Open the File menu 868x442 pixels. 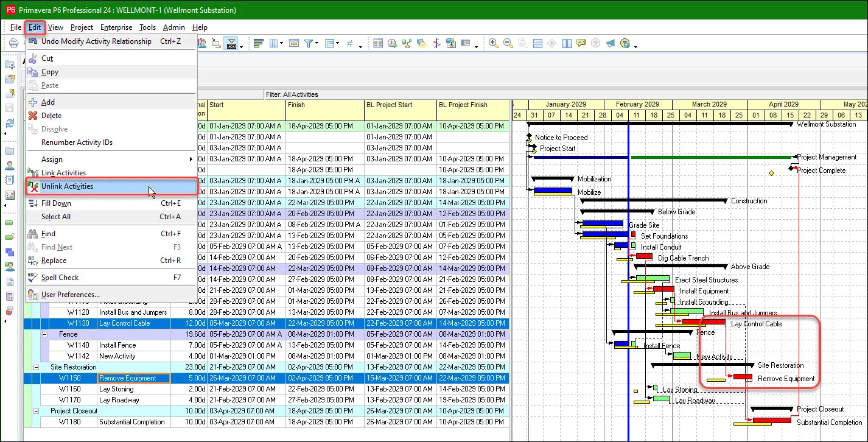click(x=15, y=27)
